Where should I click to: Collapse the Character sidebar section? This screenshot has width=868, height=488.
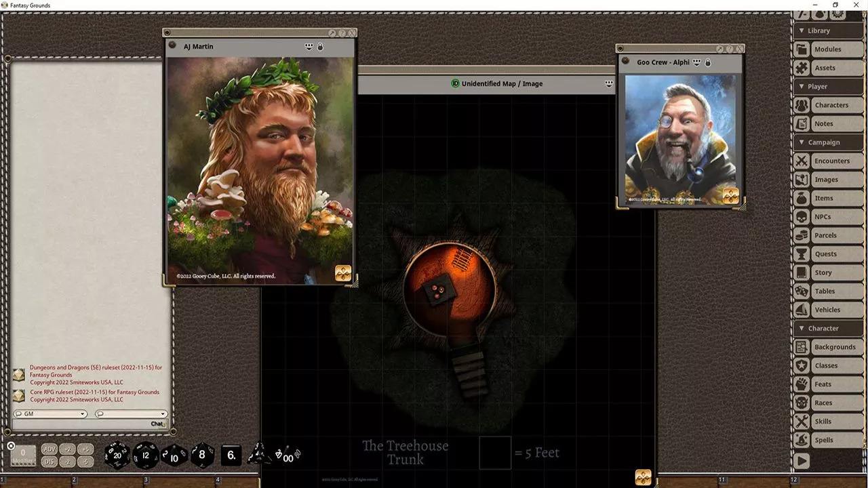[x=829, y=328]
